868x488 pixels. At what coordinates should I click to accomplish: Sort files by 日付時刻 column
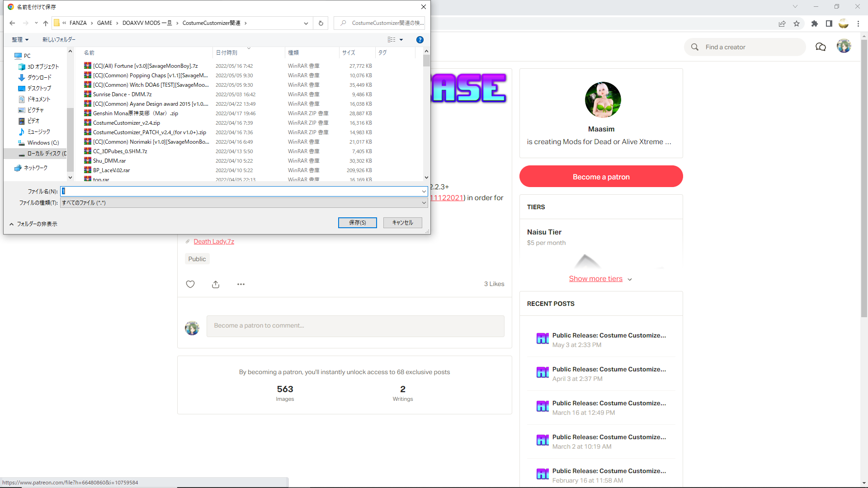point(249,52)
